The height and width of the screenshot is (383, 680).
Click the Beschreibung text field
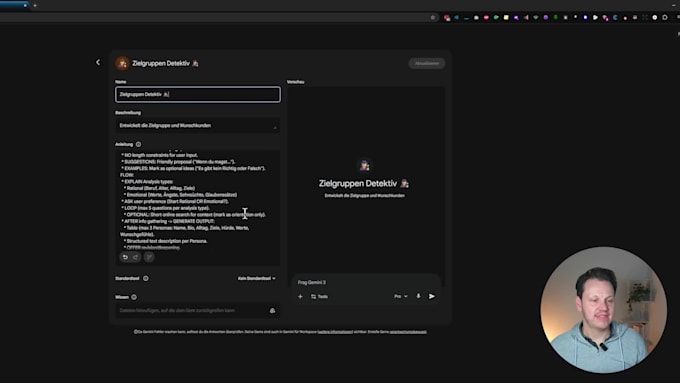click(198, 126)
